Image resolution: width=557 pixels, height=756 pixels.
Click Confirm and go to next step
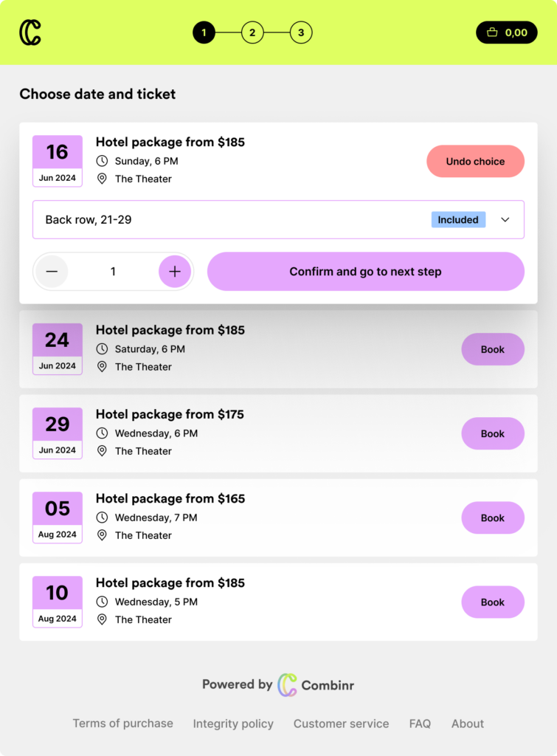[365, 272]
